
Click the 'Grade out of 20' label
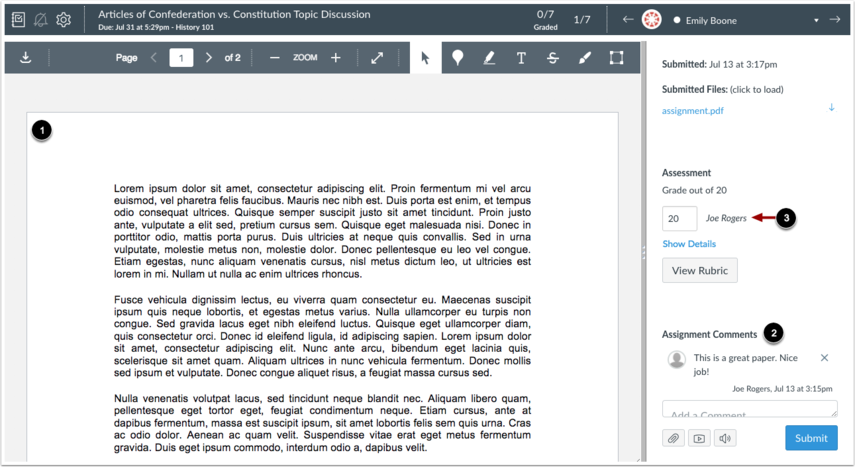point(694,190)
